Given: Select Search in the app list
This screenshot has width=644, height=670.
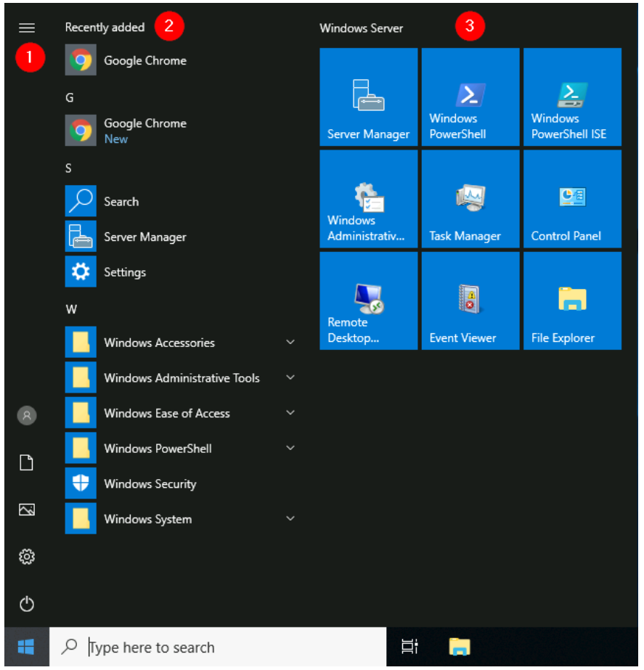Looking at the screenshot, I should click(121, 202).
